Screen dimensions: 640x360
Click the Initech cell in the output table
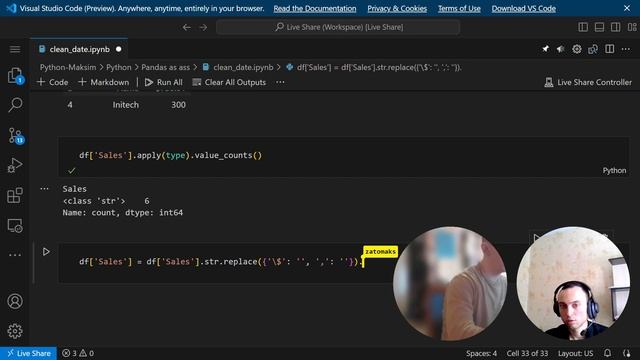(126, 105)
